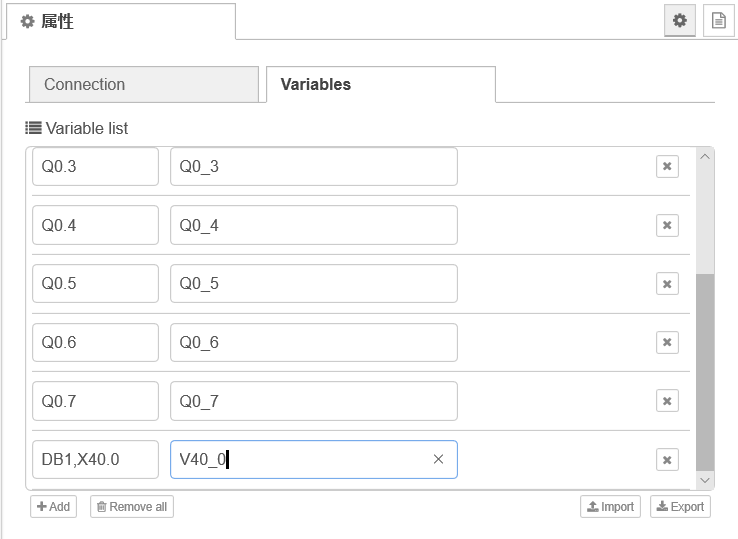Delete the Q0.4 variable row
738x539 pixels.
point(667,225)
